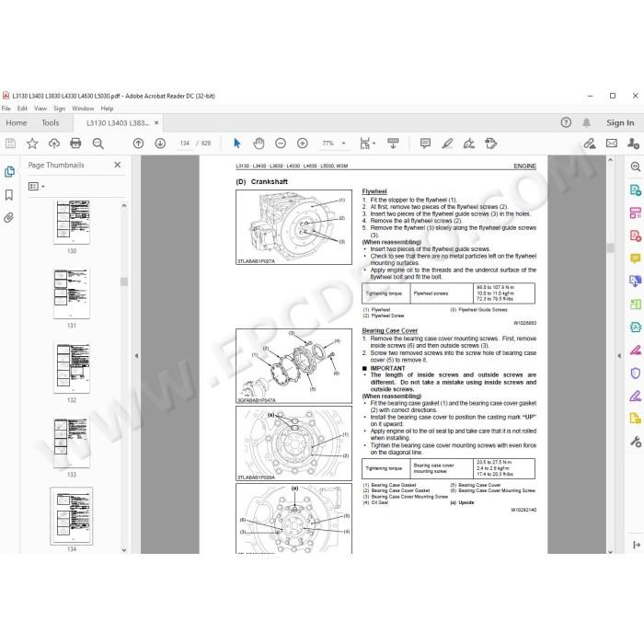The width and height of the screenshot is (644, 644).
Task: Activate the Hand pan tool
Action: (259, 144)
